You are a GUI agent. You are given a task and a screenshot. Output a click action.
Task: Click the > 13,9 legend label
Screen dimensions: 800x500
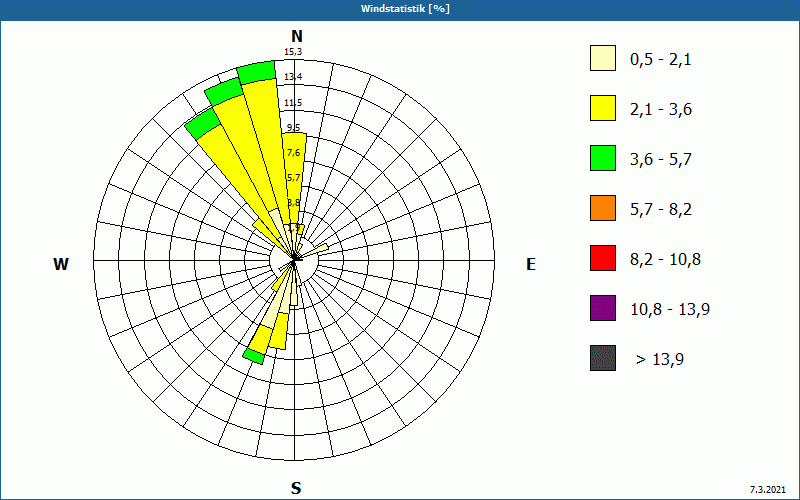(660, 360)
